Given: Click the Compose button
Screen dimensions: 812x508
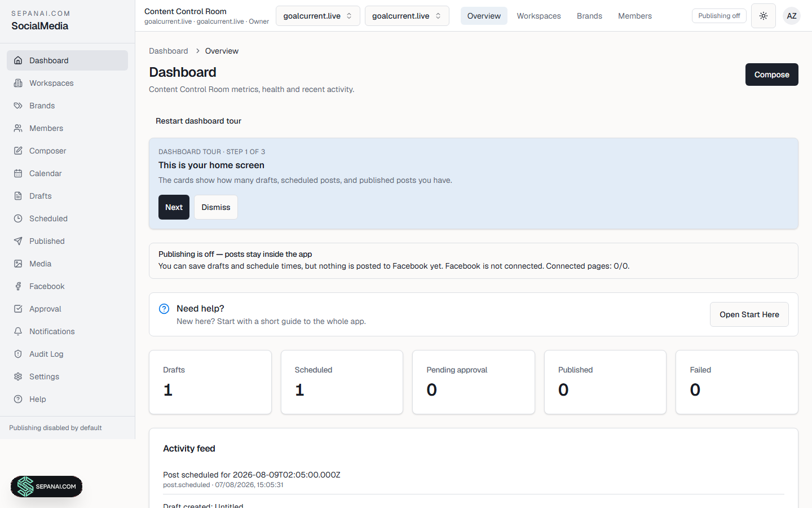Looking at the screenshot, I should coord(772,75).
